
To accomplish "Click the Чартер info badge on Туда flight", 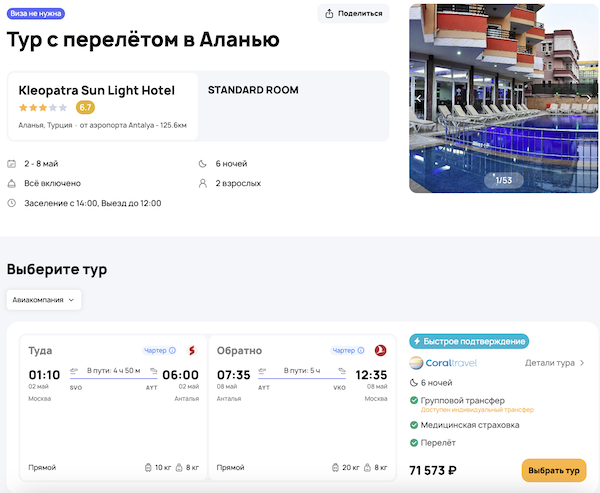I will click(x=159, y=351).
